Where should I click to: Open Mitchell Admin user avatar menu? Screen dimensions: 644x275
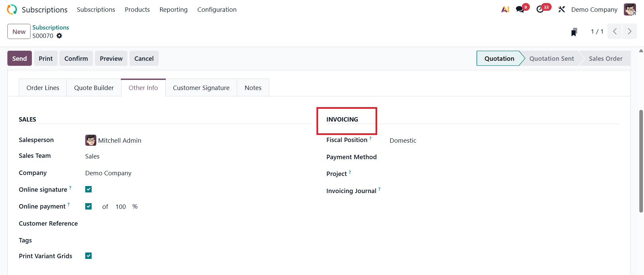(x=630, y=9)
